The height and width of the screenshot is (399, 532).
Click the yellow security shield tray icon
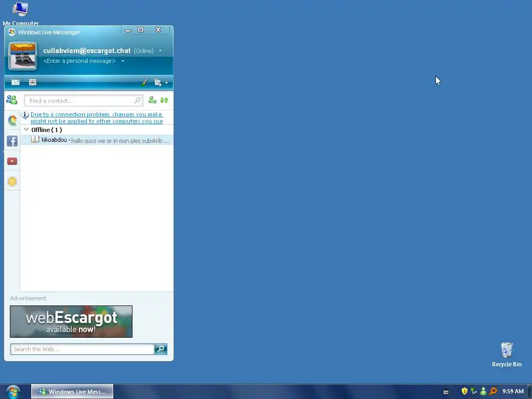[464, 391]
